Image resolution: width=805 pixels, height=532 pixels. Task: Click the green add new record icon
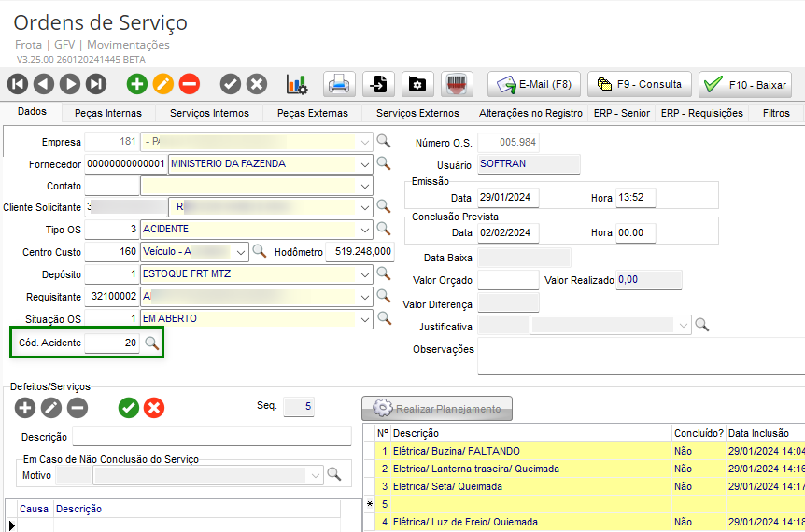click(137, 84)
